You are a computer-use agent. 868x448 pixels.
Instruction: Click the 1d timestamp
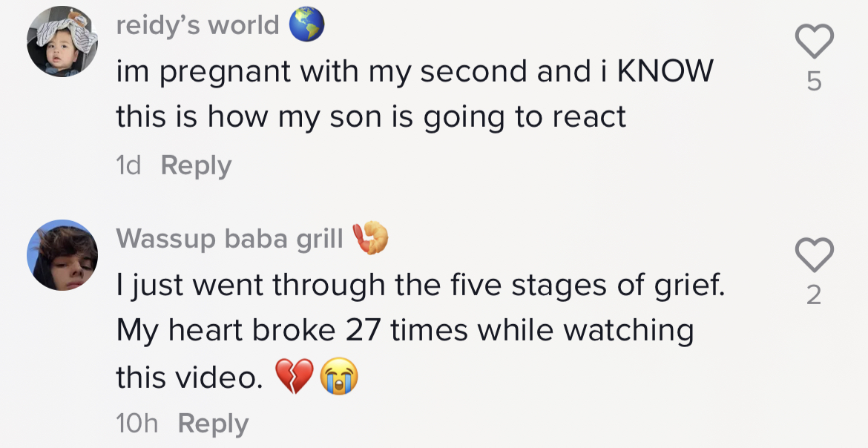tap(128, 165)
